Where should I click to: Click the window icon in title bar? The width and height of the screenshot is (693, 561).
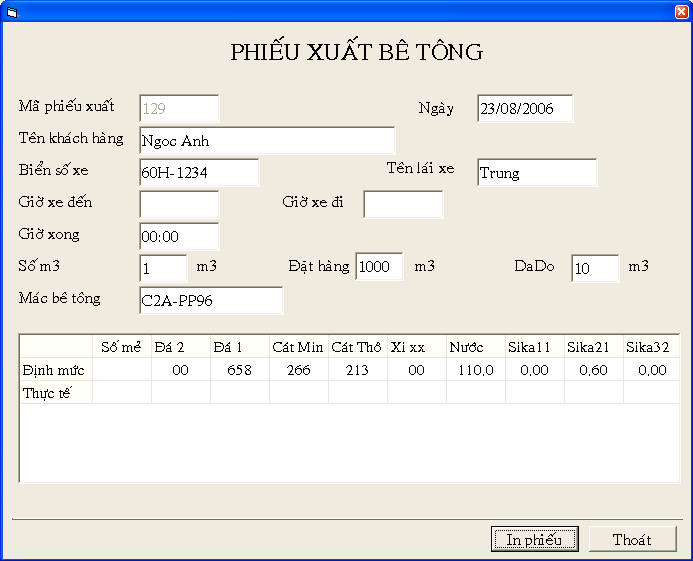pyautogui.click(x=12, y=12)
